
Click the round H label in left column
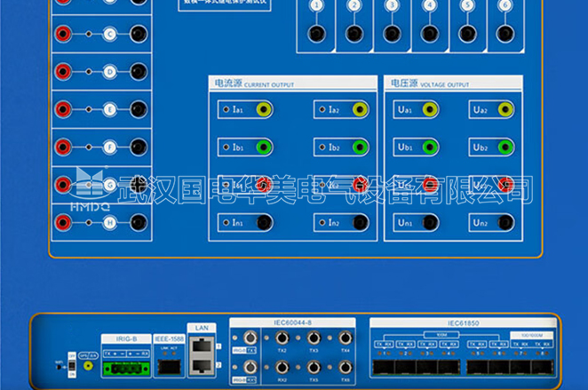110,223
